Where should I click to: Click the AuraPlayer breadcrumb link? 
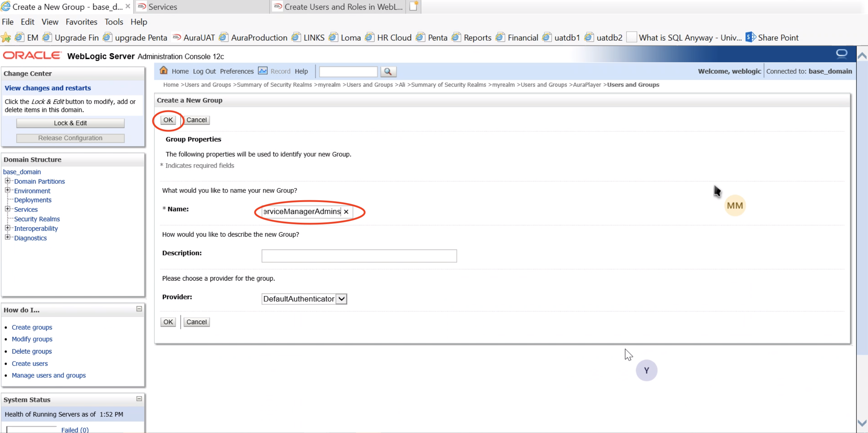587,85
